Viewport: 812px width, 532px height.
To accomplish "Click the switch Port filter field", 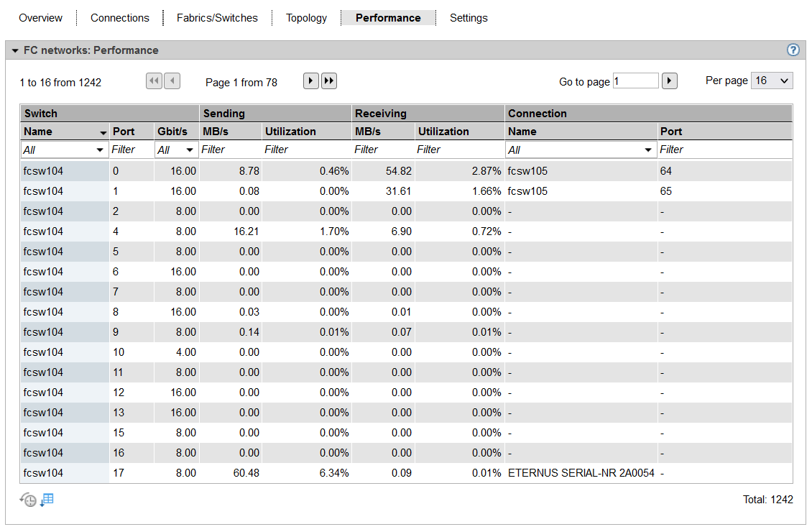I will (131, 150).
